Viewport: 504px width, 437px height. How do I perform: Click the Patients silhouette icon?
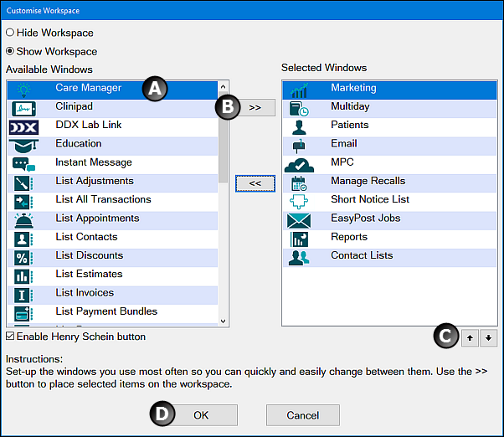[x=299, y=127]
